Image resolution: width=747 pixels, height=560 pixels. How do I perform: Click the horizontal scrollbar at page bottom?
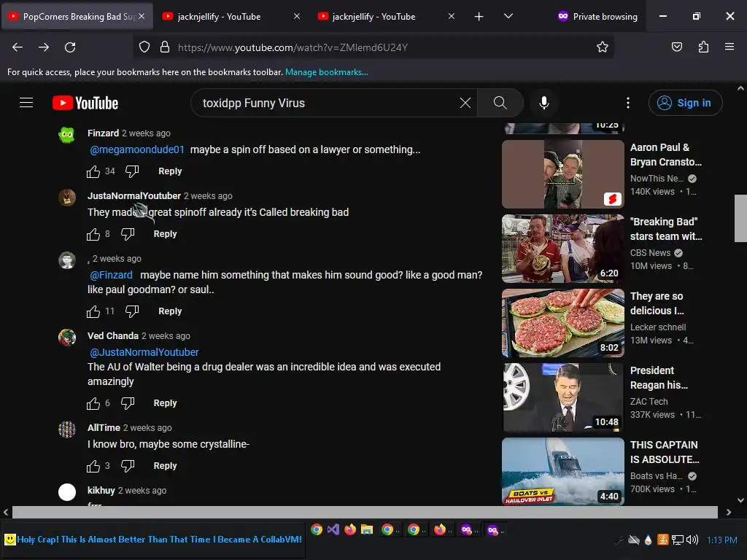(x=365, y=512)
